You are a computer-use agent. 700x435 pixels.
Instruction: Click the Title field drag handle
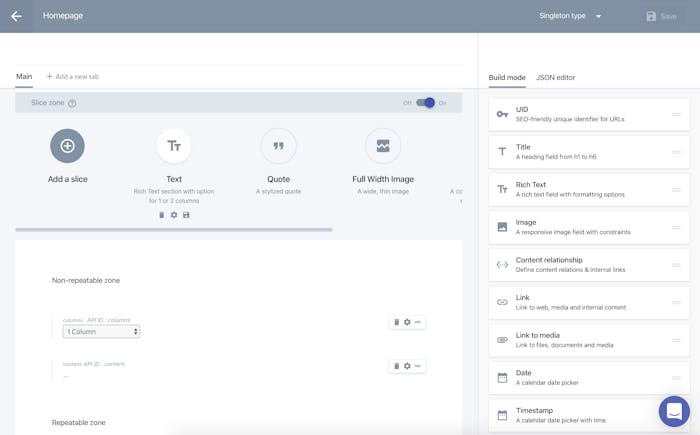click(x=676, y=152)
